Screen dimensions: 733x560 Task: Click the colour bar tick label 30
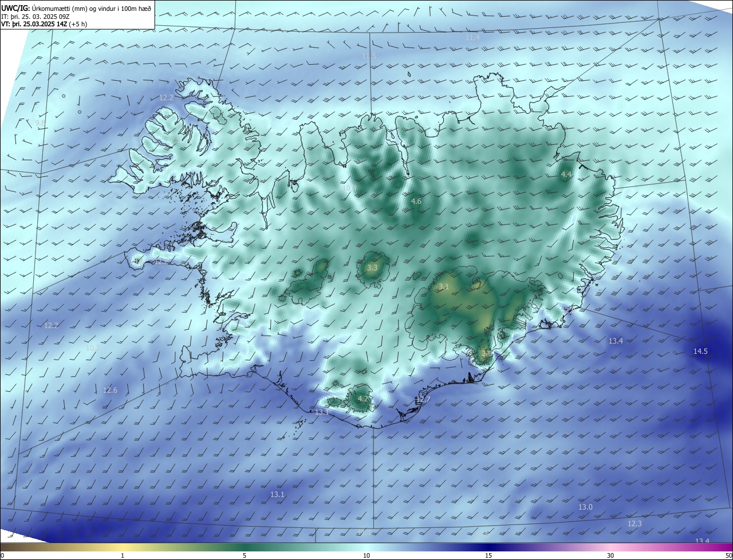610,555
